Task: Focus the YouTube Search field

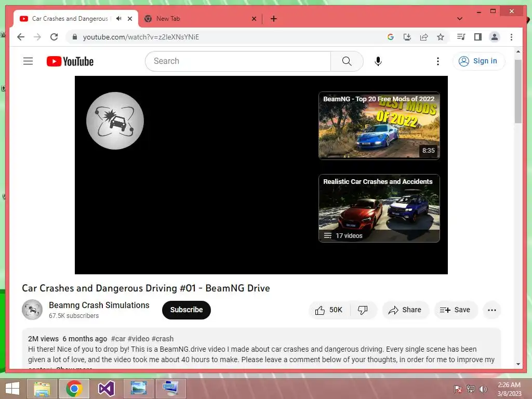Action: pos(238,61)
